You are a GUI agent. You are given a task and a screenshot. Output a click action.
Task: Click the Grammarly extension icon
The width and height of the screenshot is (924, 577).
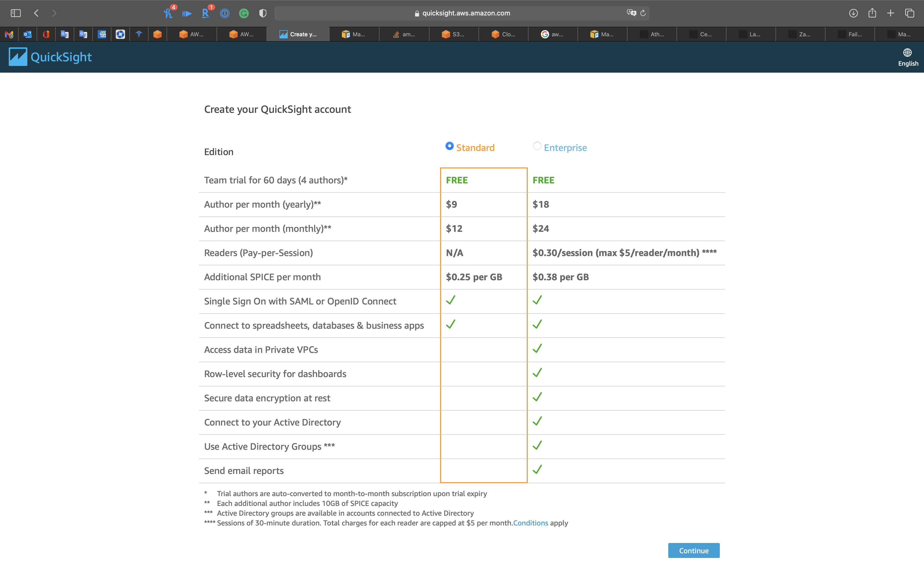coord(244,13)
